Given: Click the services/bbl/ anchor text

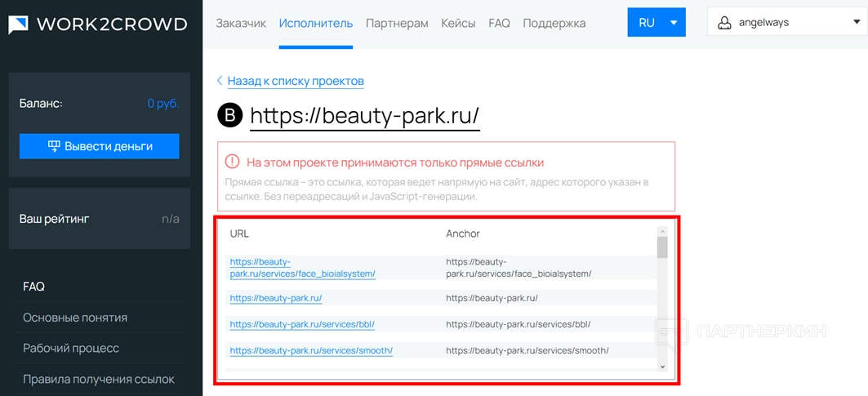Looking at the screenshot, I should (x=519, y=324).
